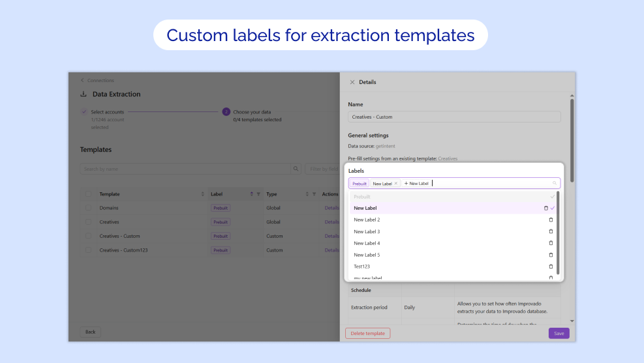Viewport: 644px width, 363px height.
Task: Remove 'New Label 4' using its trash icon
Action: click(550, 243)
